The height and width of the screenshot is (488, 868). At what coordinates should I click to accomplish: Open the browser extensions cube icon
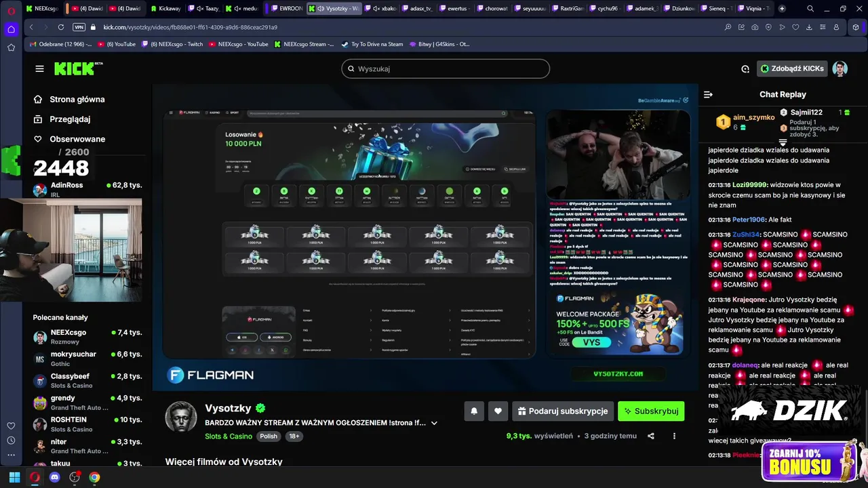pos(856,27)
